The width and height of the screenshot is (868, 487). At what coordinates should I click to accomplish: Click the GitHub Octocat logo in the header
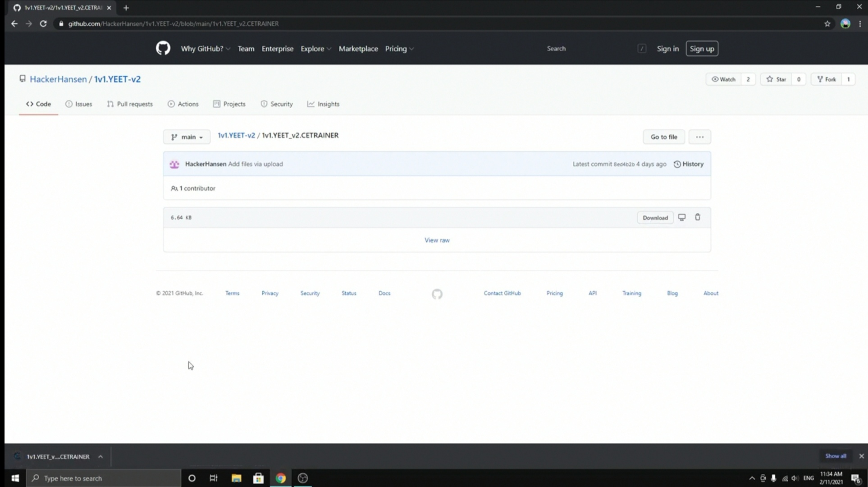(163, 48)
